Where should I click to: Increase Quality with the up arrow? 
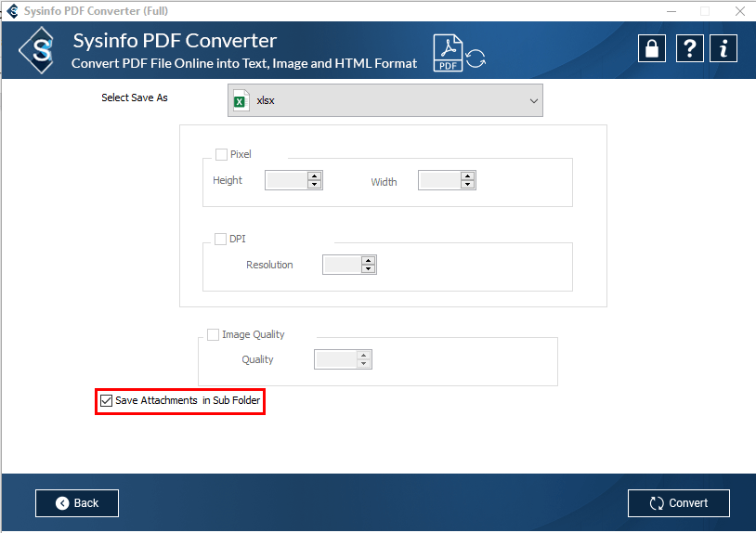pos(363,356)
